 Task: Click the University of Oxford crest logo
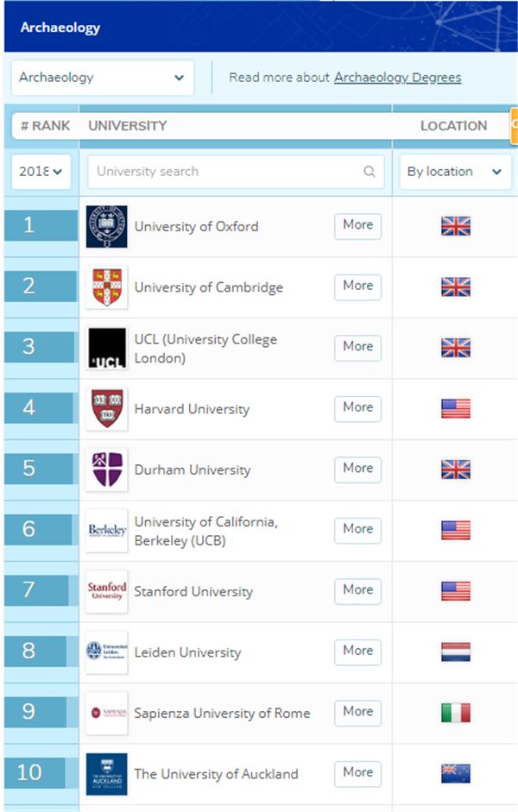click(107, 226)
